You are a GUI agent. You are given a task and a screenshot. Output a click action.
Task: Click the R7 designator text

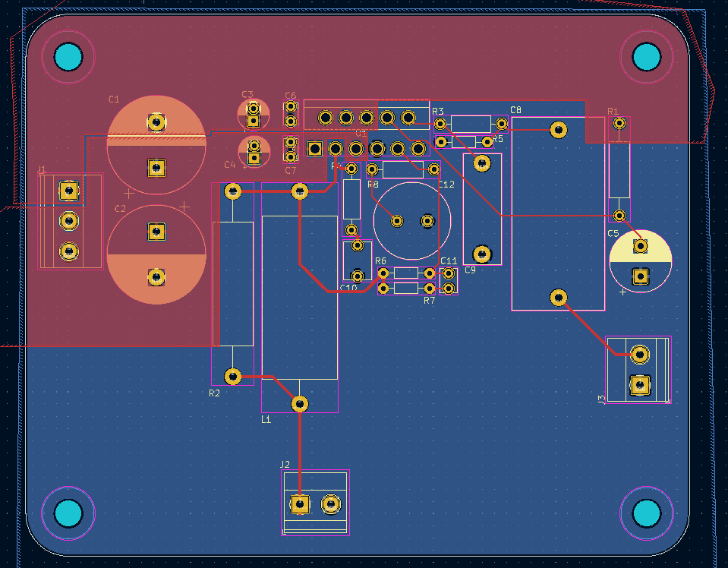[430, 301]
